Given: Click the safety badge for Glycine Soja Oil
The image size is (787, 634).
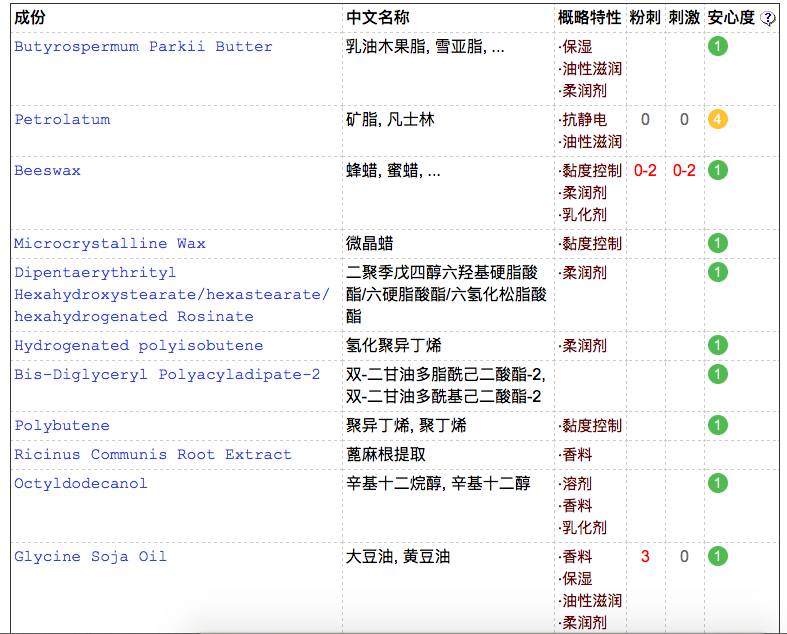Looking at the screenshot, I should (x=718, y=556).
